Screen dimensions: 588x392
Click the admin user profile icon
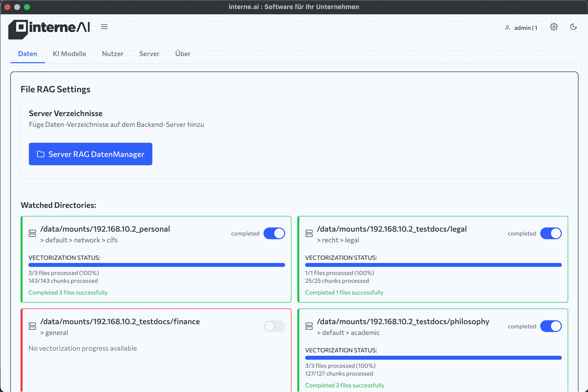pos(507,28)
